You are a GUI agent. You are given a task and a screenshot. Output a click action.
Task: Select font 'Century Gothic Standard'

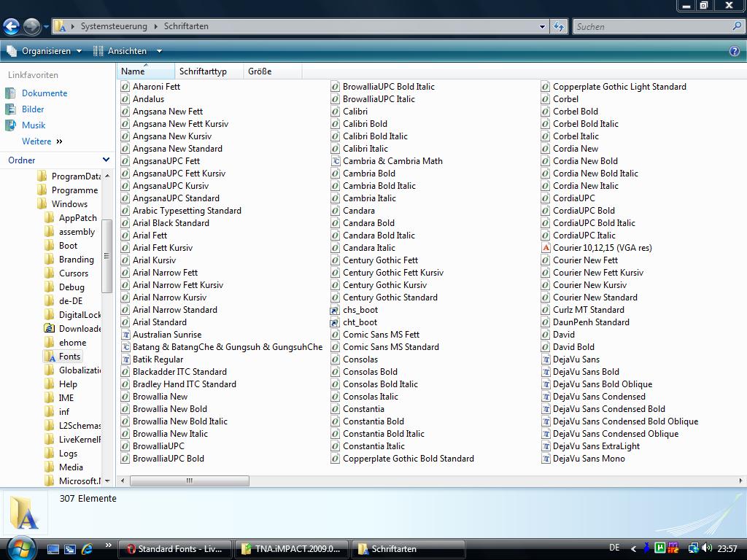390,297
